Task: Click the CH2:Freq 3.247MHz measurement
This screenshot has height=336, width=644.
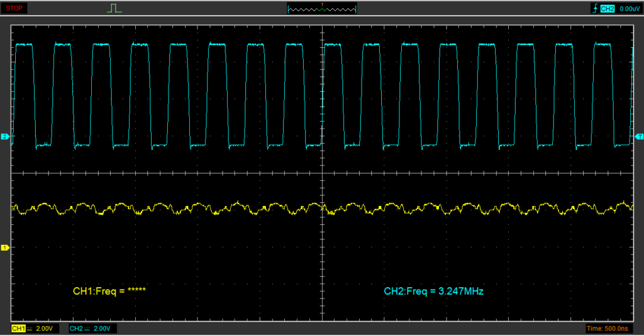Action: [433, 291]
